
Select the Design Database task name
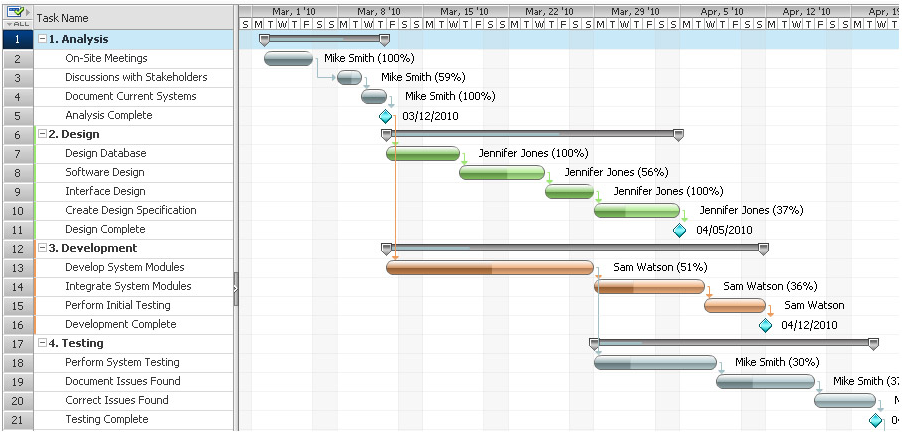coord(106,153)
